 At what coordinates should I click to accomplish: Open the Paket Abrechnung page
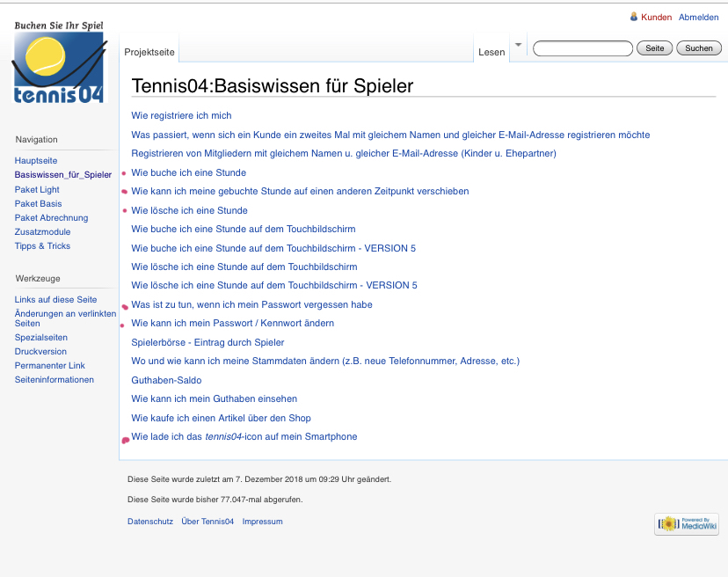[x=51, y=217]
